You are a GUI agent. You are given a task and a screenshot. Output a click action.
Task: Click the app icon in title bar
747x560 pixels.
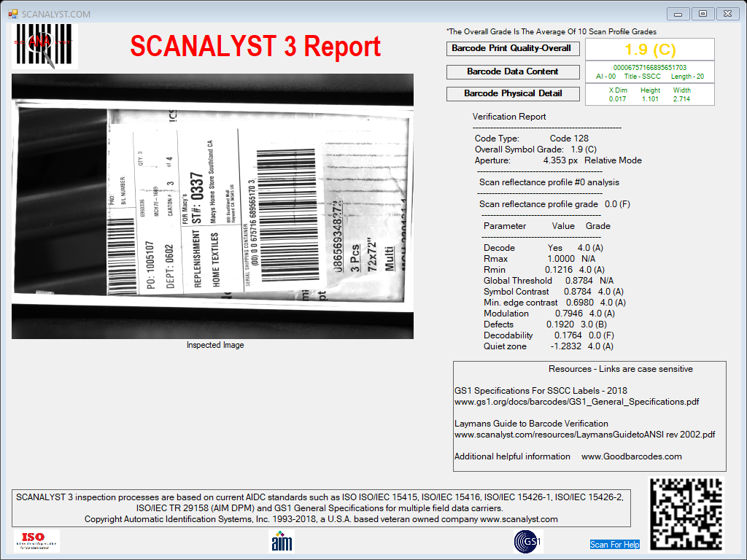coord(13,15)
